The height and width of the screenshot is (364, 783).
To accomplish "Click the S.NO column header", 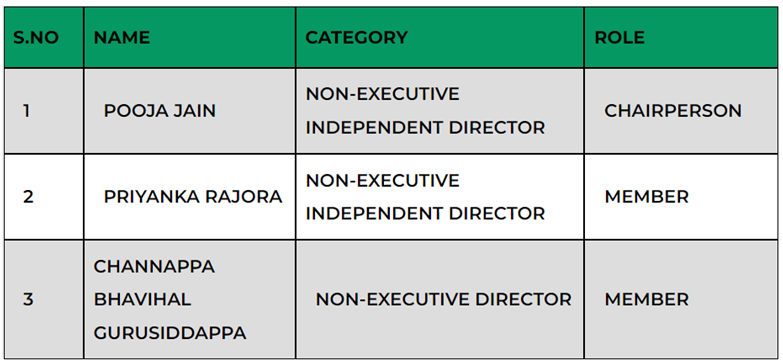I will [x=44, y=37].
